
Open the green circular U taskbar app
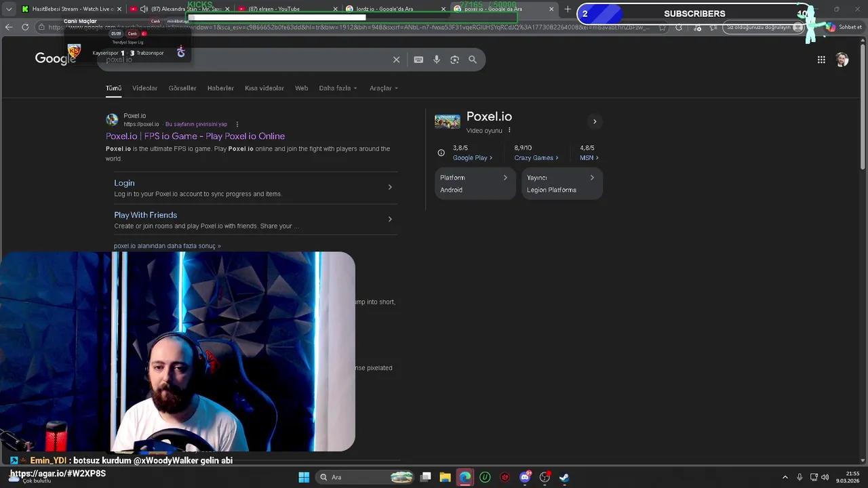pos(485,477)
